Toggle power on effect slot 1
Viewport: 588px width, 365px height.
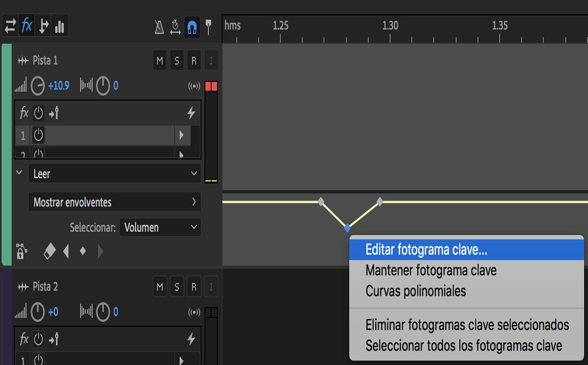pyautogui.click(x=38, y=135)
